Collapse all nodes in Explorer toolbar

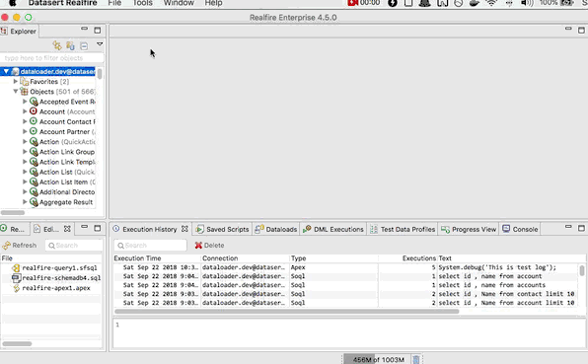84,45
